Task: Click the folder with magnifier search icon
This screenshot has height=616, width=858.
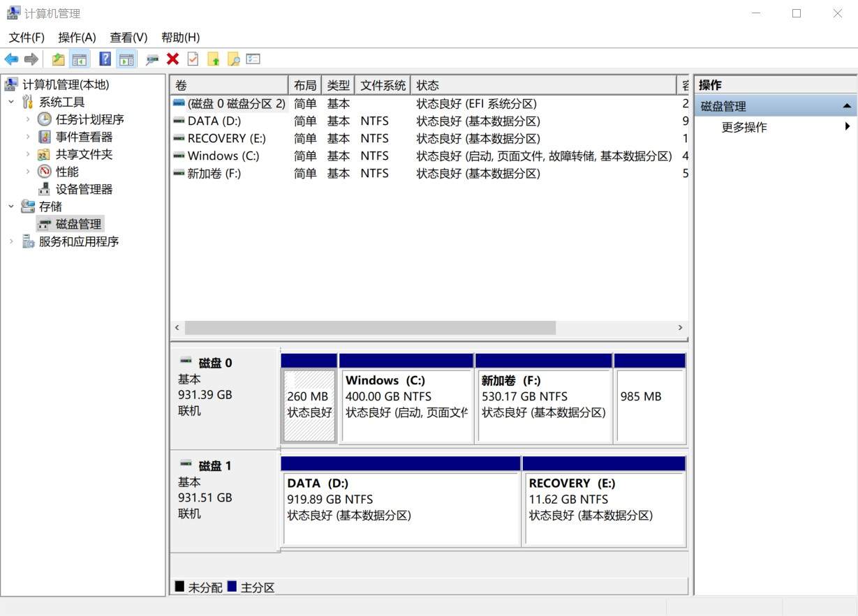Action: 233,59
